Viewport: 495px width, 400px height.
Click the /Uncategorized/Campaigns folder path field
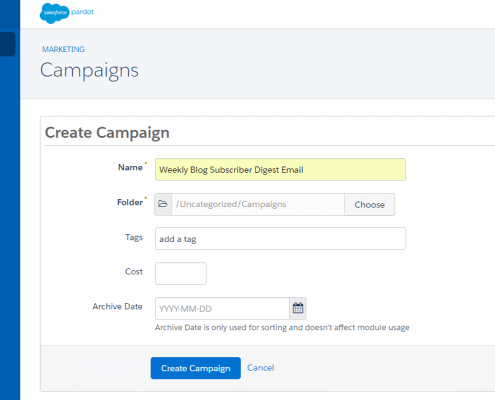(x=258, y=204)
